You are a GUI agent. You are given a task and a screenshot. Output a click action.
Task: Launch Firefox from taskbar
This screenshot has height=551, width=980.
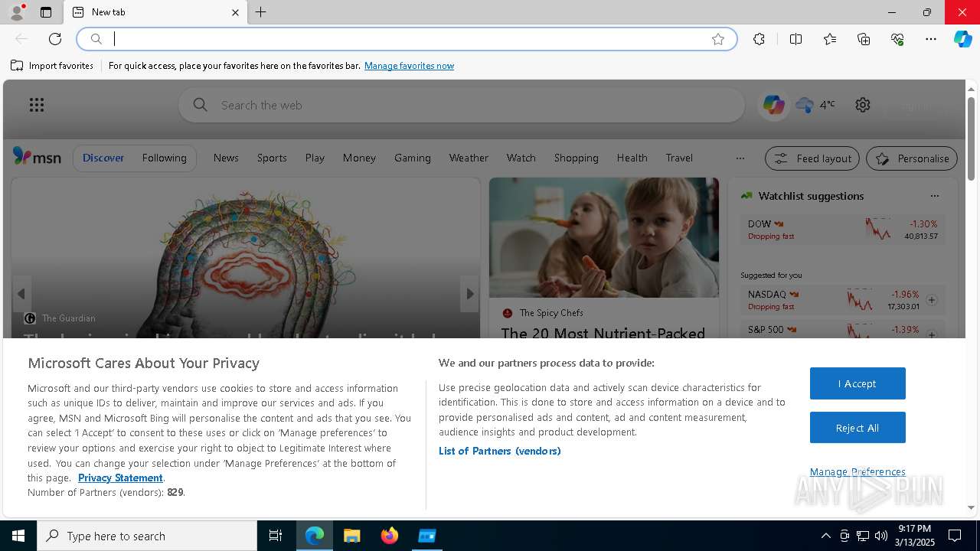coord(390,536)
